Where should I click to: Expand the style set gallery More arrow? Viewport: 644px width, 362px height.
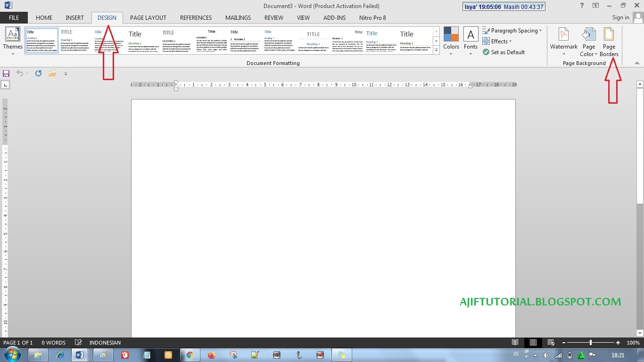pos(436,50)
